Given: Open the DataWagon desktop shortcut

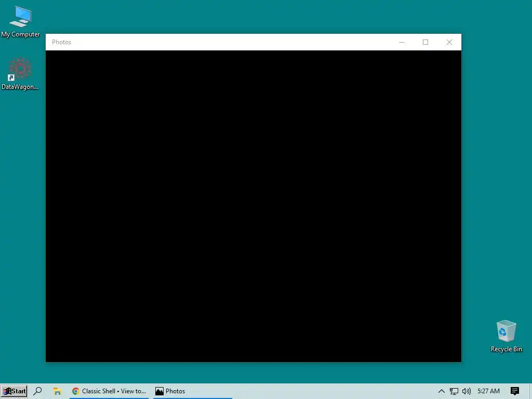Looking at the screenshot, I should [20, 74].
